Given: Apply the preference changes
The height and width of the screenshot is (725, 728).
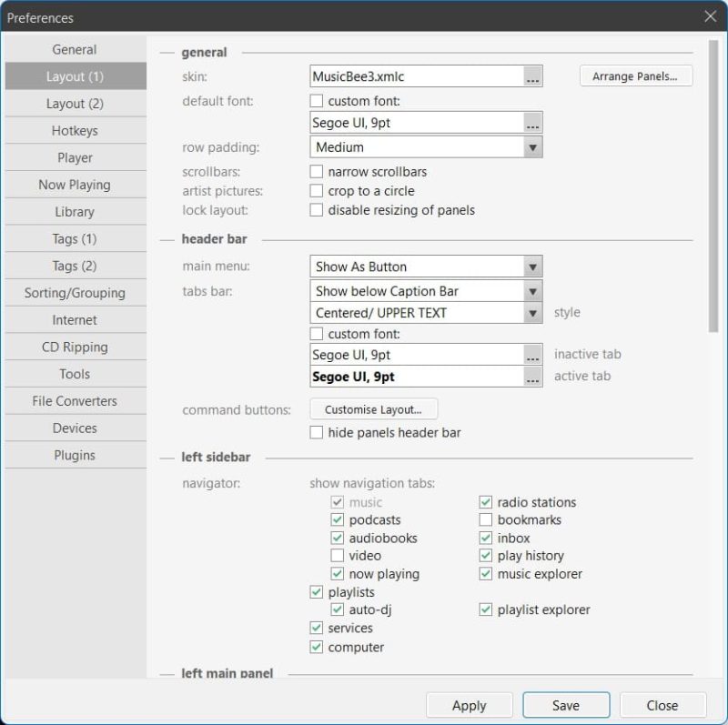Looking at the screenshot, I should point(470,706).
